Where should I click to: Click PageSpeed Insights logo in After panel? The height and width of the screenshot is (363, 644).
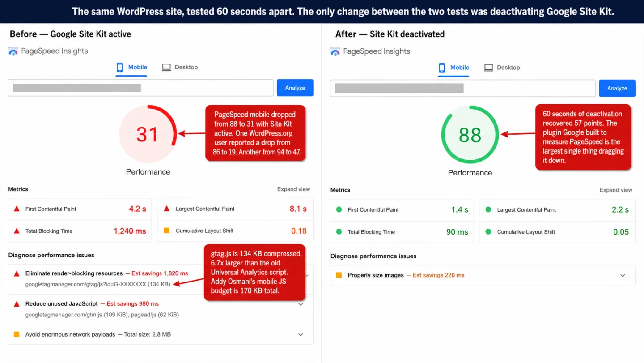[x=335, y=51]
